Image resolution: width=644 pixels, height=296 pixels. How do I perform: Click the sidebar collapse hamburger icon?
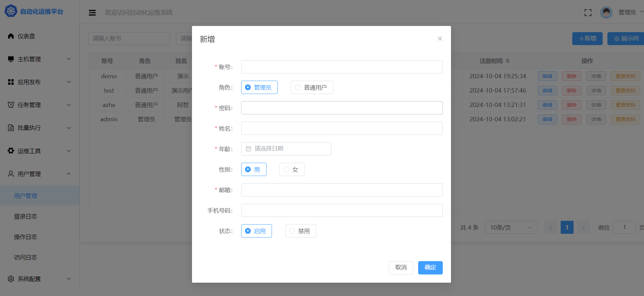[x=92, y=13]
